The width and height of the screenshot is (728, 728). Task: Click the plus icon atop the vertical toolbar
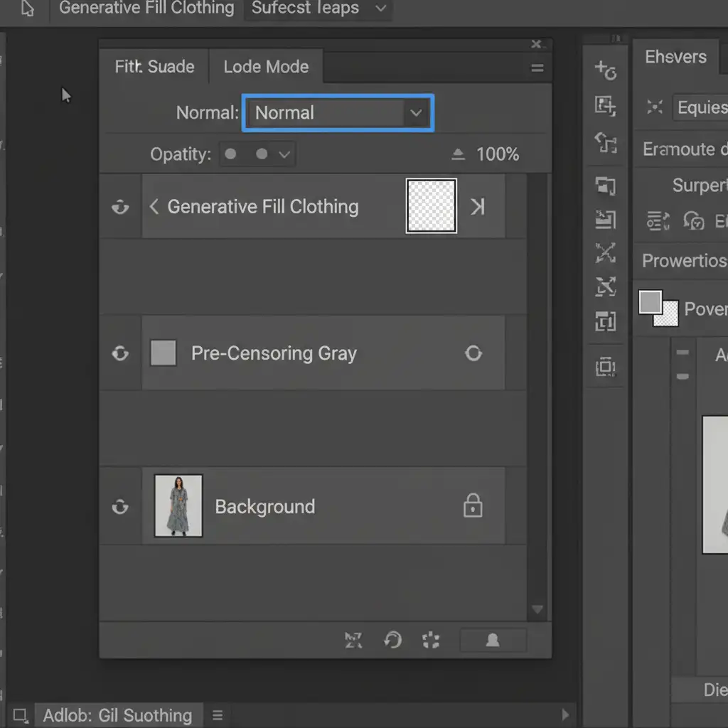pyautogui.click(x=605, y=70)
